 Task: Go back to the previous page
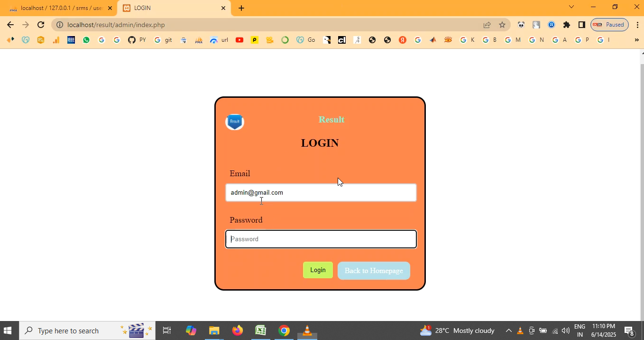pos(10,25)
